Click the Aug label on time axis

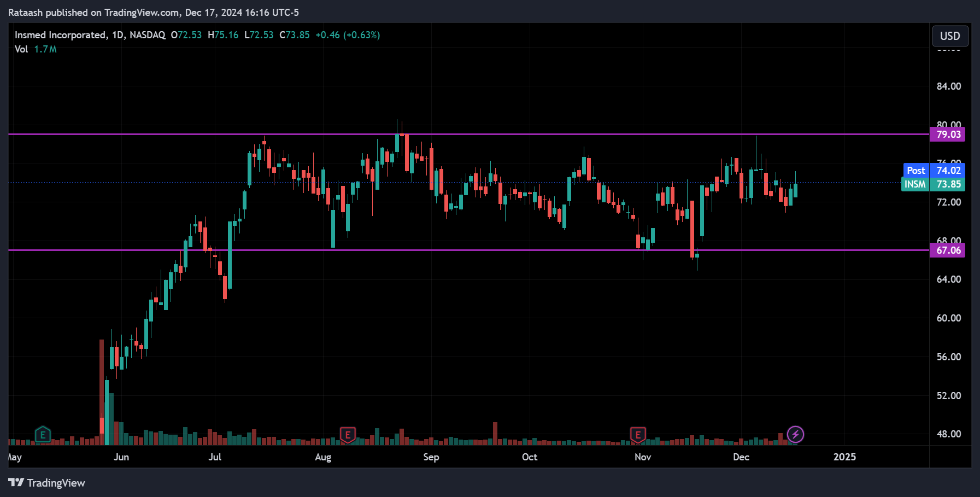[323, 457]
